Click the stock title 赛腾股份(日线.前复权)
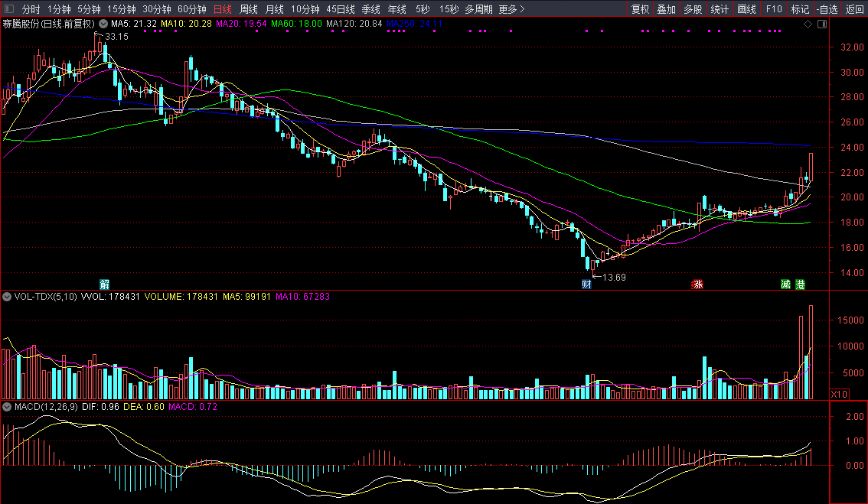Viewport: 868px width, 504px height. click(x=49, y=24)
